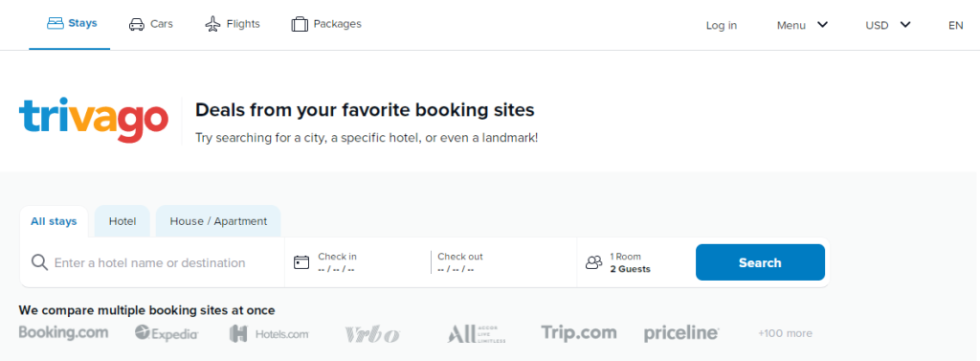
Task: Click the hotel name or destination field
Action: 152,262
